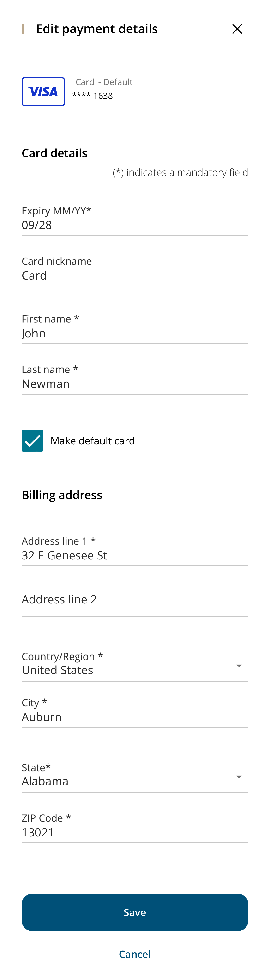Toggle the Make default card checkbox
The image size is (270, 980).
[x=32, y=440]
